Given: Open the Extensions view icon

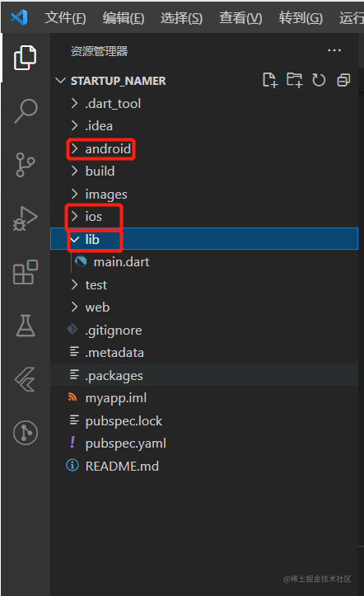Looking at the screenshot, I should (25, 272).
